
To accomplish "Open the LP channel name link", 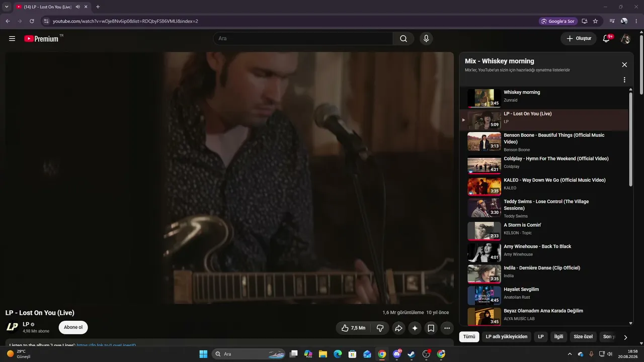I will pos(26,324).
